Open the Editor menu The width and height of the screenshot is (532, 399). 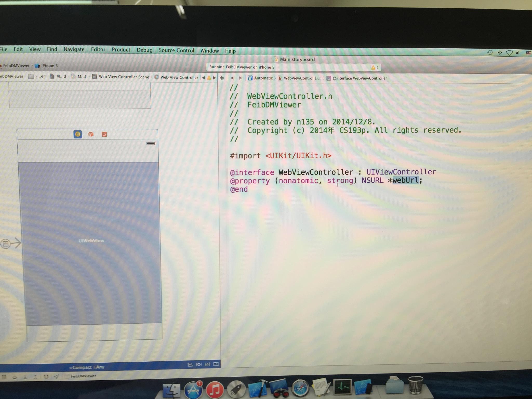(x=98, y=49)
